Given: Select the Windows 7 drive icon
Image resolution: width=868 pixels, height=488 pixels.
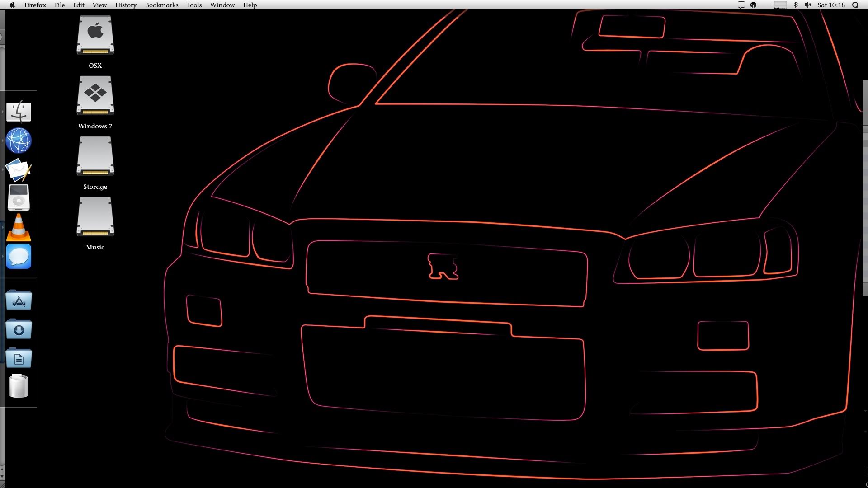Looking at the screenshot, I should coord(95,96).
